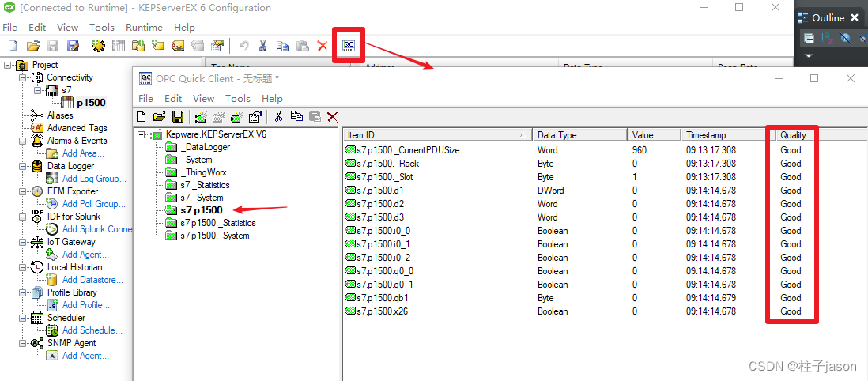Click the Add Log Group... link
Viewport: 868px width, 381px height.
click(94, 179)
